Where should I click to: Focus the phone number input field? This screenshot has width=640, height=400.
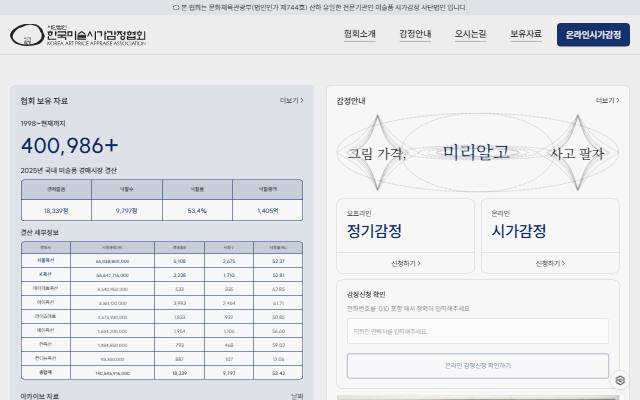tap(478, 331)
